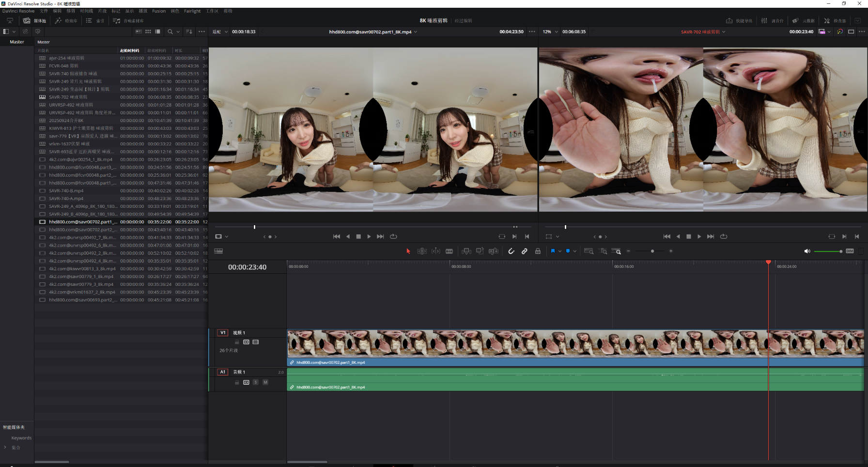The width and height of the screenshot is (868, 467).
Task: Open the Media Pool (媒体池) button
Action: [x=34, y=21]
